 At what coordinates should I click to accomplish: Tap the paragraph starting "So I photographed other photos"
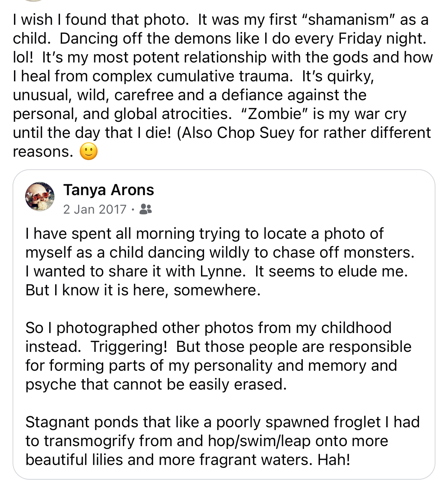click(218, 356)
